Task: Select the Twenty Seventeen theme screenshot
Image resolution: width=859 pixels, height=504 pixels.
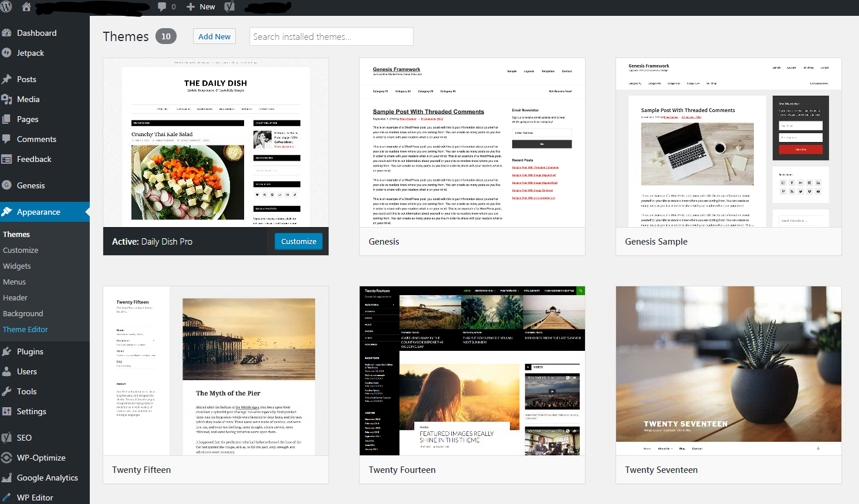Action: pyautogui.click(x=729, y=371)
